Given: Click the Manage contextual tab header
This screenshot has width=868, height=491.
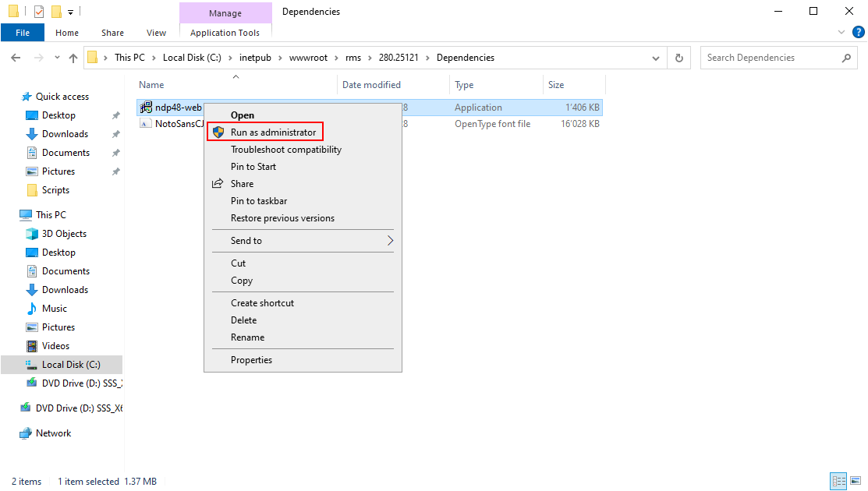Looking at the screenshot, I should (225, 12).
